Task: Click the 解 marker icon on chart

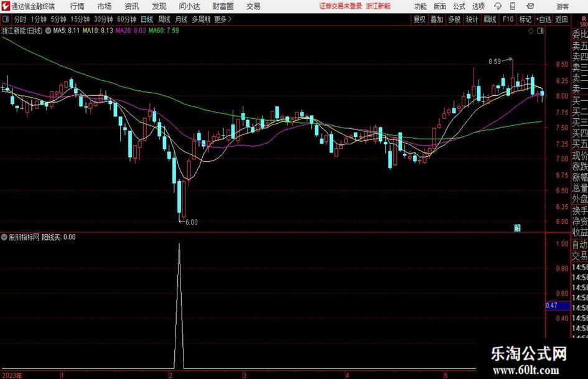Action: pos(517,228)
